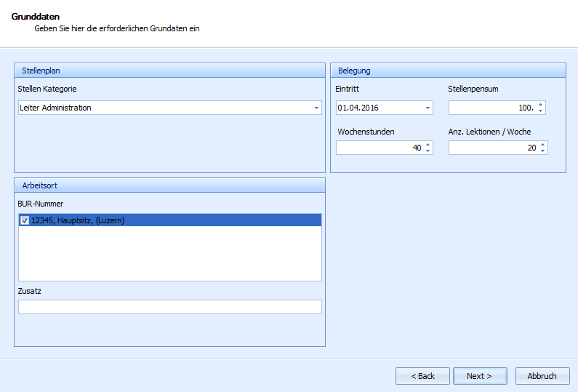Decrease Wochenstunden using the down arrow
Screen dimensions: 578x392
click(x=428, y=151)
